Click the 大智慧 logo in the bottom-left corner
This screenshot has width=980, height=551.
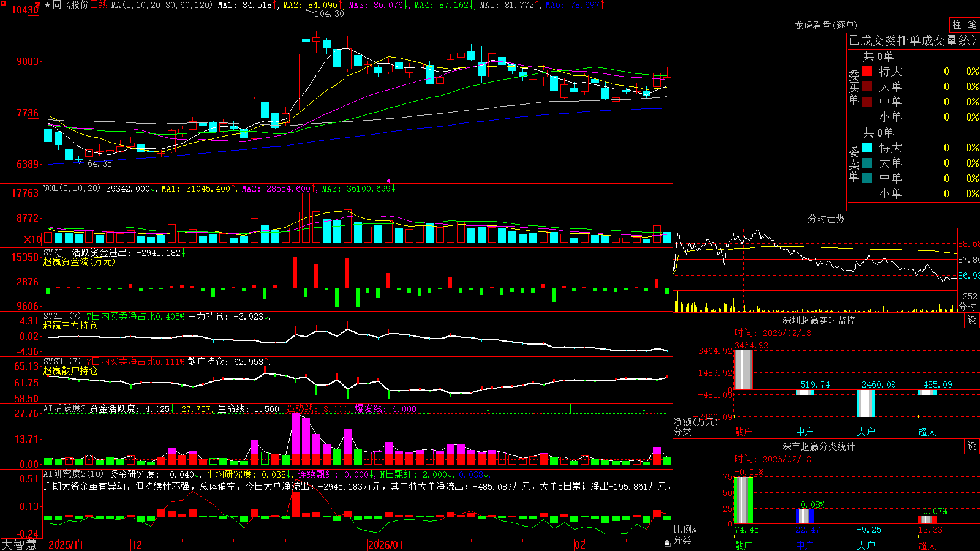(x=19, y=545)
